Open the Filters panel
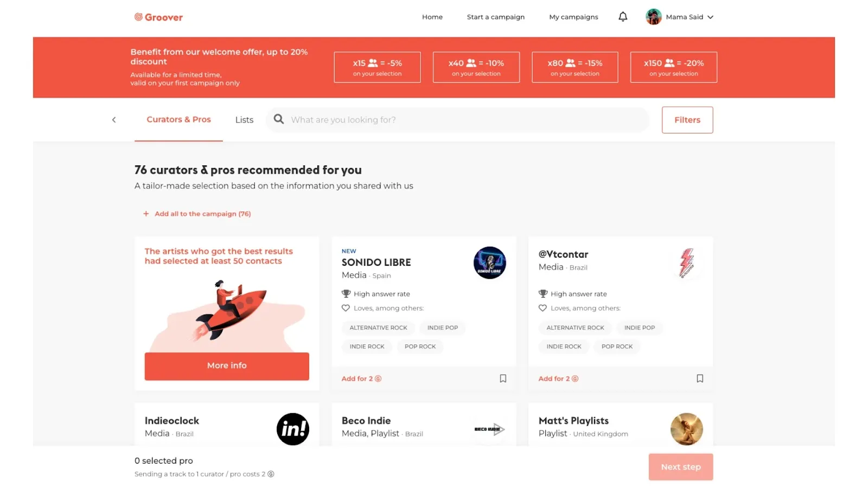The width and height of the screenshot is (868, 488). click(687, 120)
